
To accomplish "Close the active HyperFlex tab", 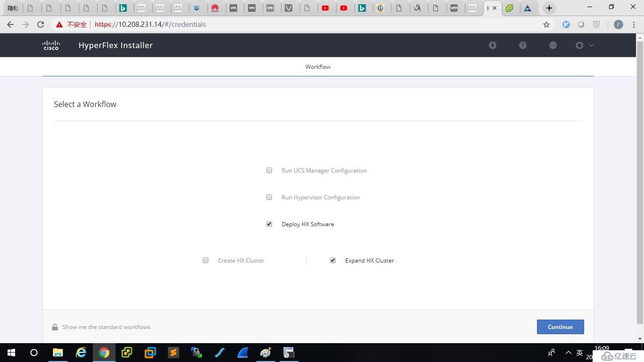I will pos(495,8).
